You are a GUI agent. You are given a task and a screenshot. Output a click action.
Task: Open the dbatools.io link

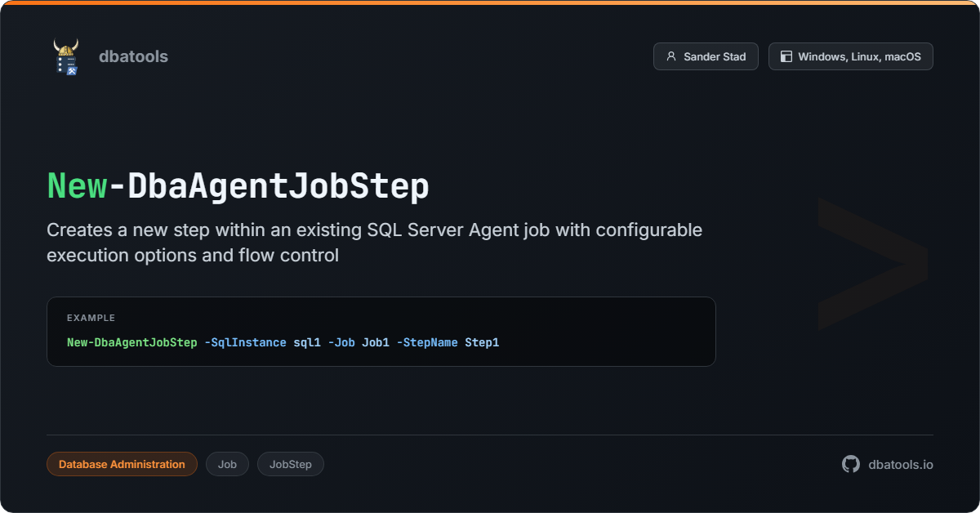(901, 464)
